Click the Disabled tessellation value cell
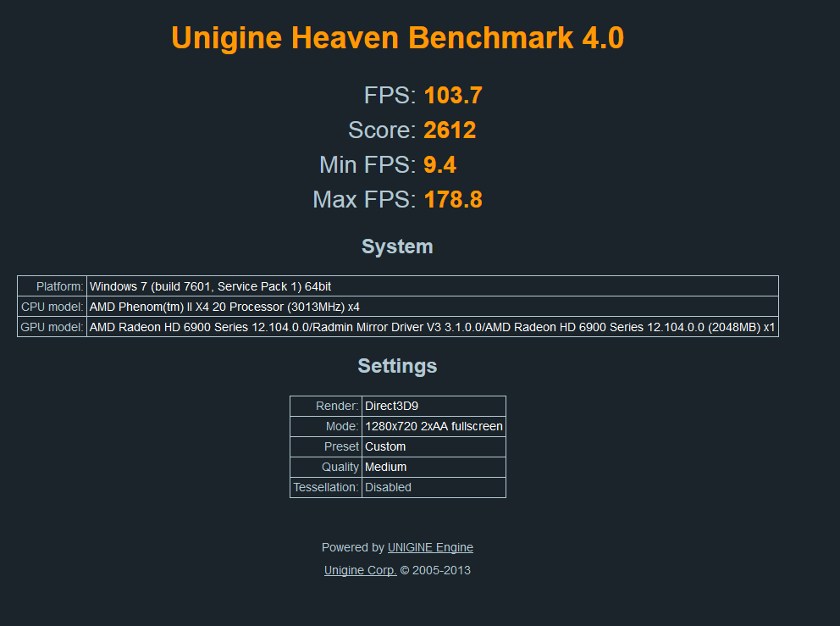Image resolution: width=840 pixels, height=626 pixels. point(434,488)
